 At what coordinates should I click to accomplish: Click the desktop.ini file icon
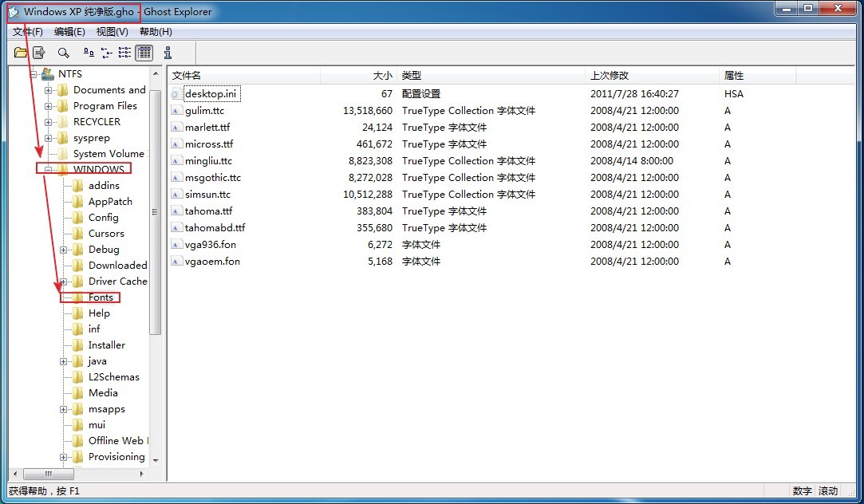pos(176,94)
